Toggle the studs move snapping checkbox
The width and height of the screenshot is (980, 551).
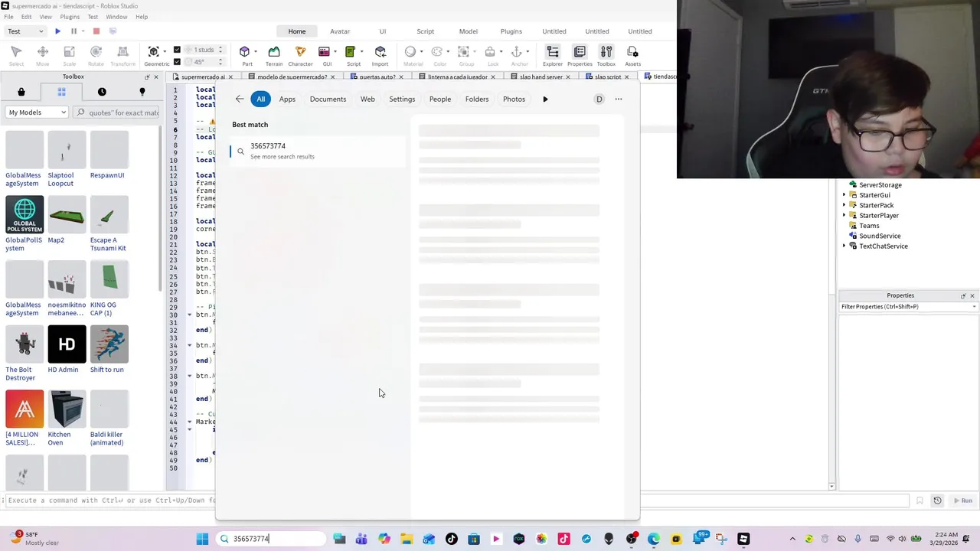[x=177, y=50]
